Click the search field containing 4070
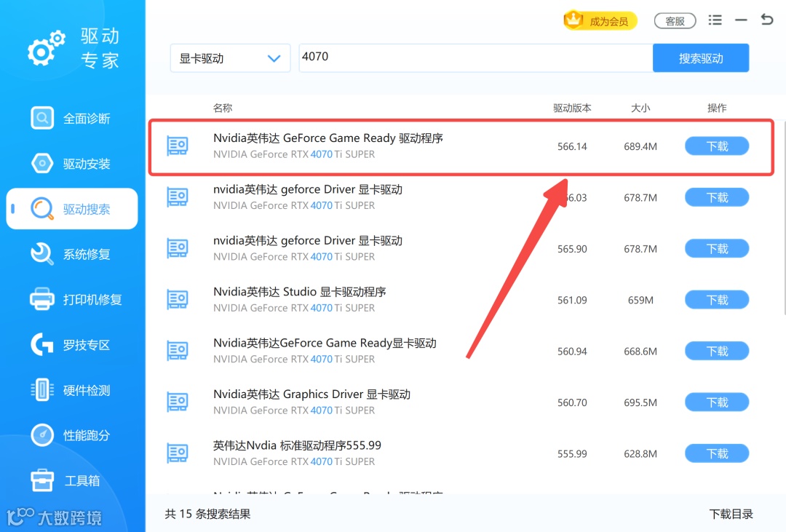Screen dimensions: 786x532 click(476, 57)
